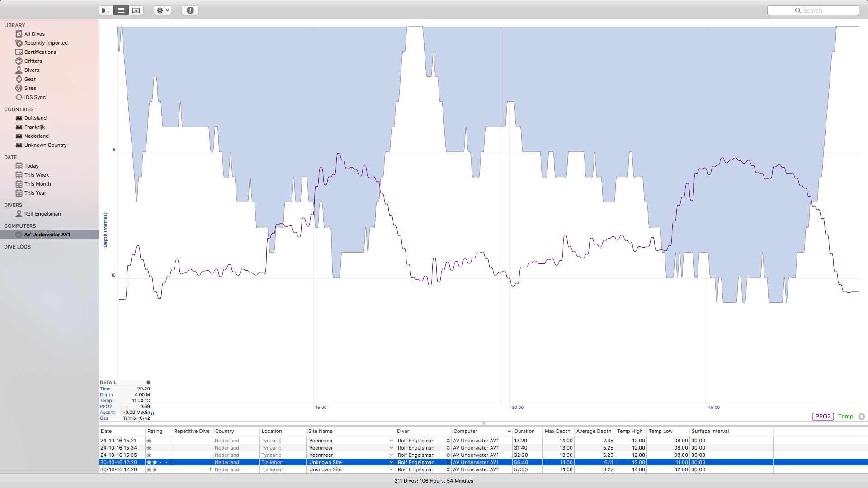This screenshot has width=868, height=488.
Task: Toggle the PPO2 graph overlay
Action: [x=823, y=417]
